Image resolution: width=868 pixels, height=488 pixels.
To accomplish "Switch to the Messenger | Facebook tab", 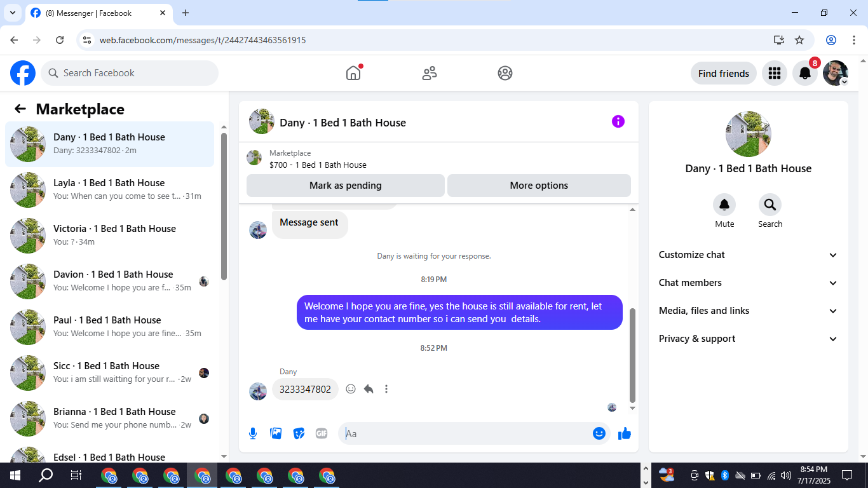I will 98,13.
